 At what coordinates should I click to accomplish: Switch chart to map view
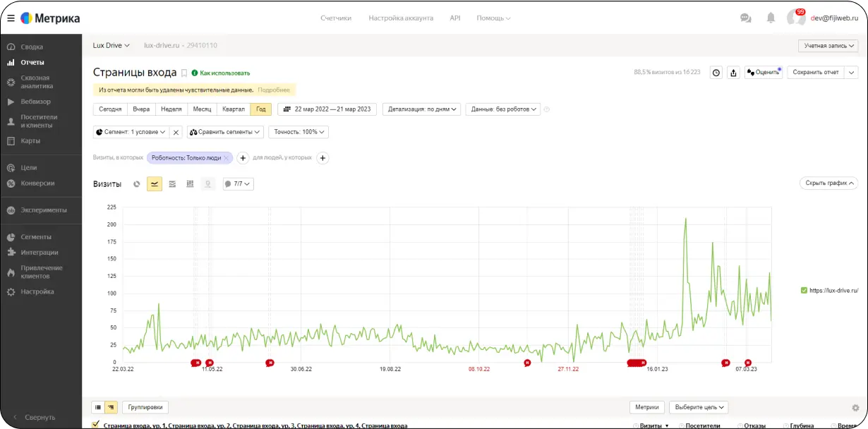click(x=207, y=184)
